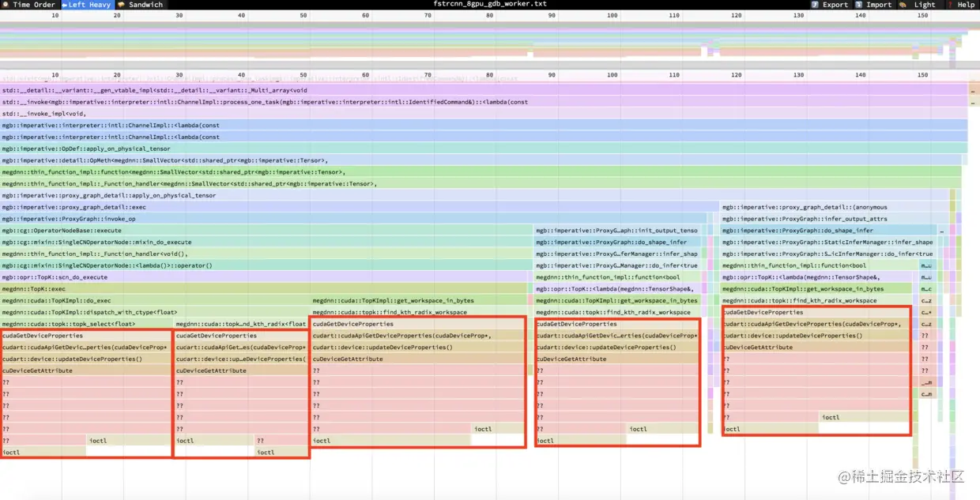Click the flamegraph minimap overview
The image size is (980, 500).
click(x=490, y=39)
